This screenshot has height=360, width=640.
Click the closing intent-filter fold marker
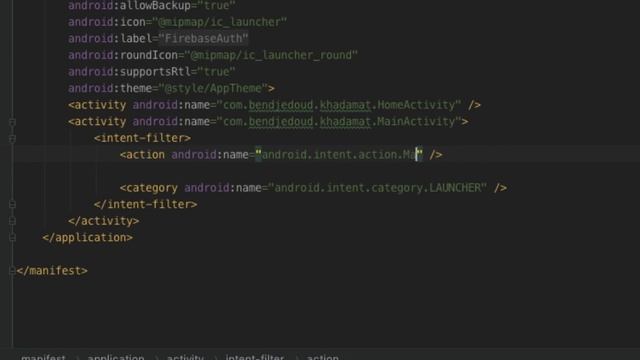coord(12,204)
